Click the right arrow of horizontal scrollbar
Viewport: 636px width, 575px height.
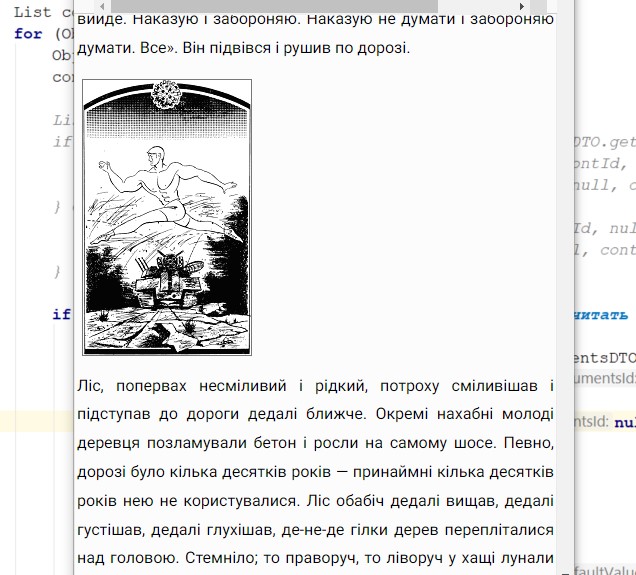point(521,6)
